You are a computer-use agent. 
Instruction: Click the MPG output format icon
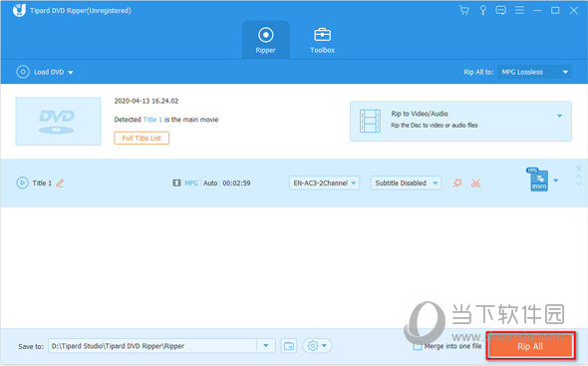(x=538, y=180)
